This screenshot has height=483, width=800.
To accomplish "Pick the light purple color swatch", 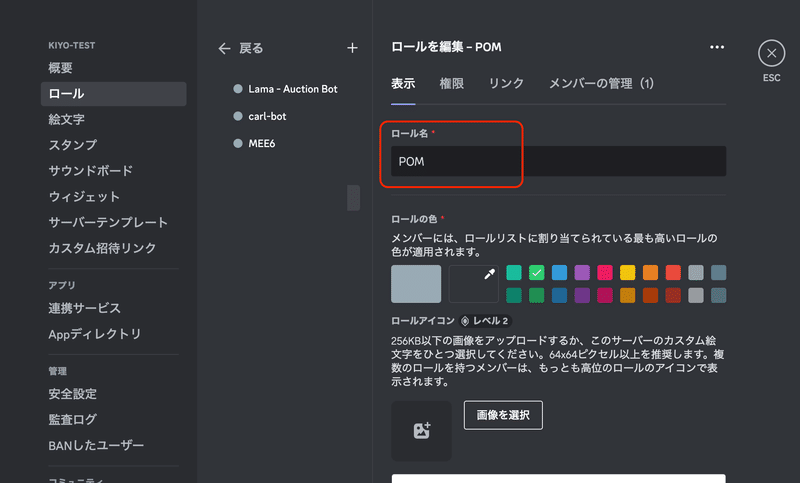I will pyautogui.click(x=582, y=272).
